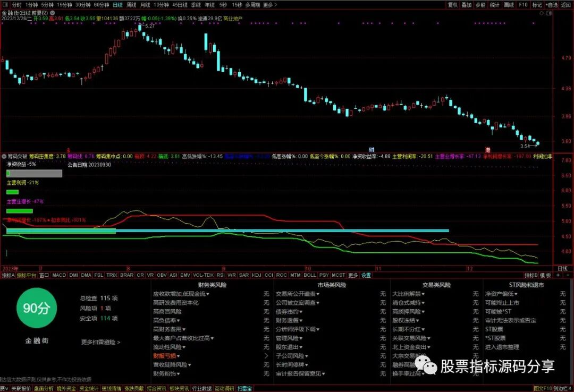Click the 标记 mark toolbar button
Viewport: 574px width, 392px height.
tap(537, 5)
